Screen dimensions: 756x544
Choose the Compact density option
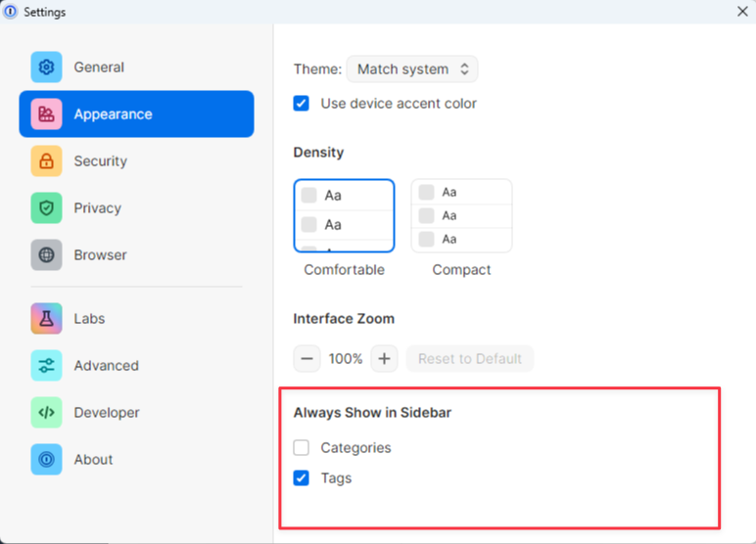click(x=461, y=216)
